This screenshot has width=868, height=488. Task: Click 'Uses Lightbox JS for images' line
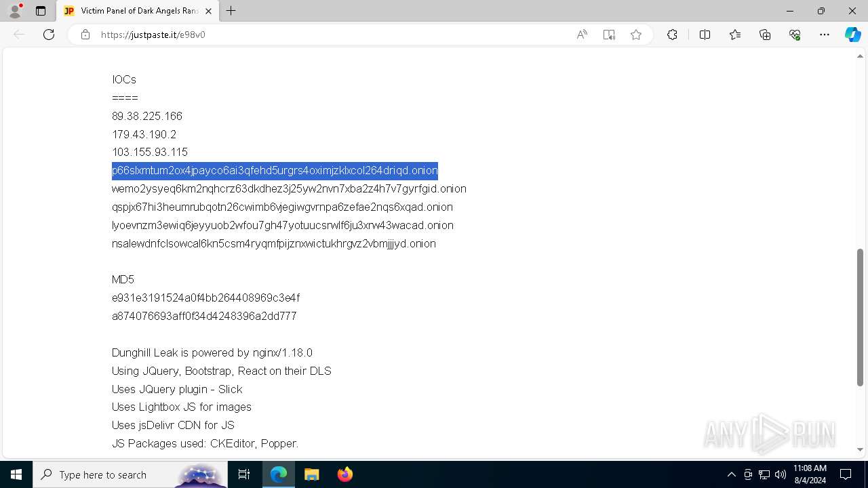point(182,407)
